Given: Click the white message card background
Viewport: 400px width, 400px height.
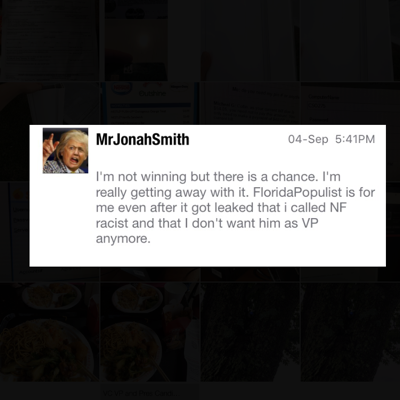Looking at the screenshot, I should click(x=233, y=256).
